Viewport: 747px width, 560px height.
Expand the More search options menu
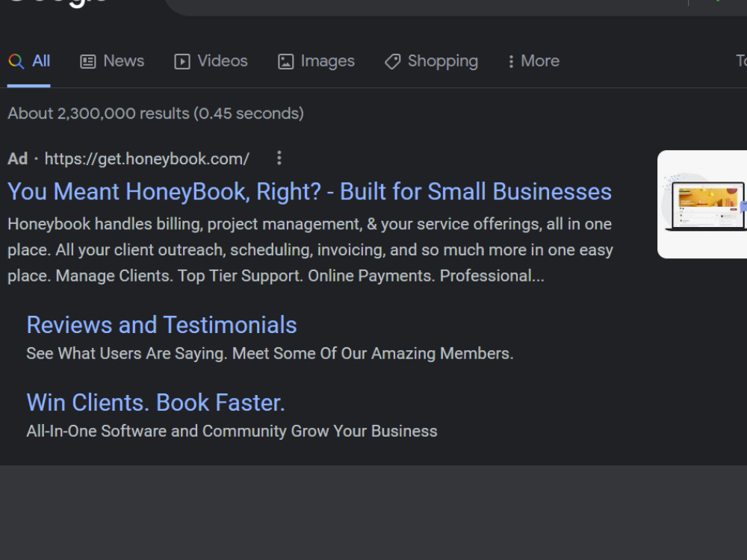[x=533, y=61]
